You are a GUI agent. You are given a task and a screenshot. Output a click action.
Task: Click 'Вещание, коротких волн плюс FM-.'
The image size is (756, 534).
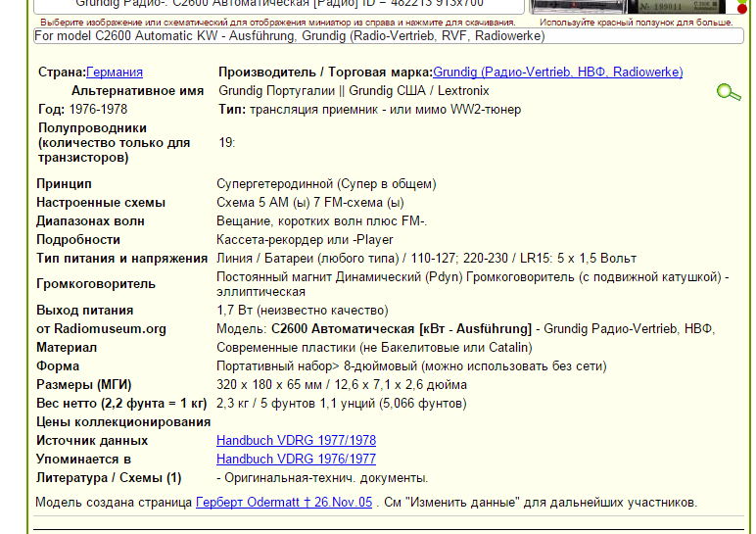[321, 221]
